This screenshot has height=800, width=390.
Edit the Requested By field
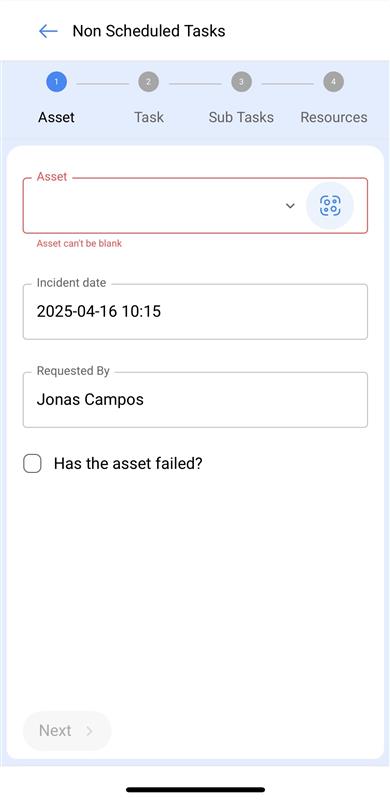coord(195,400)
